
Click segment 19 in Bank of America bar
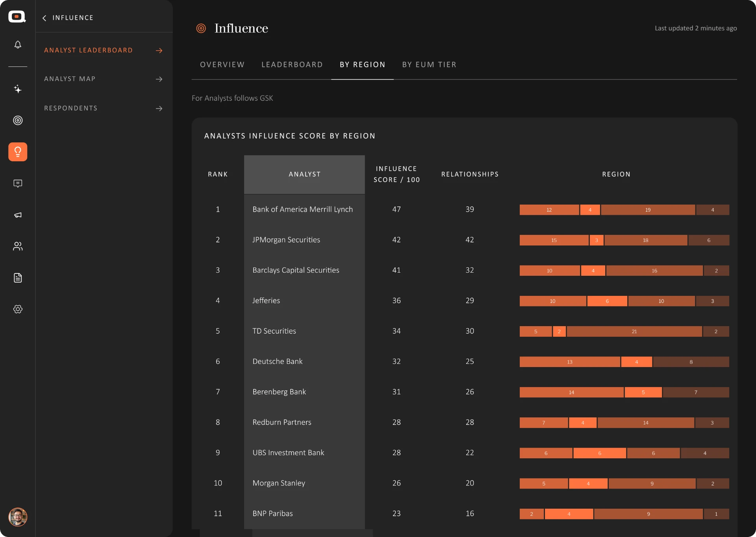648,210
